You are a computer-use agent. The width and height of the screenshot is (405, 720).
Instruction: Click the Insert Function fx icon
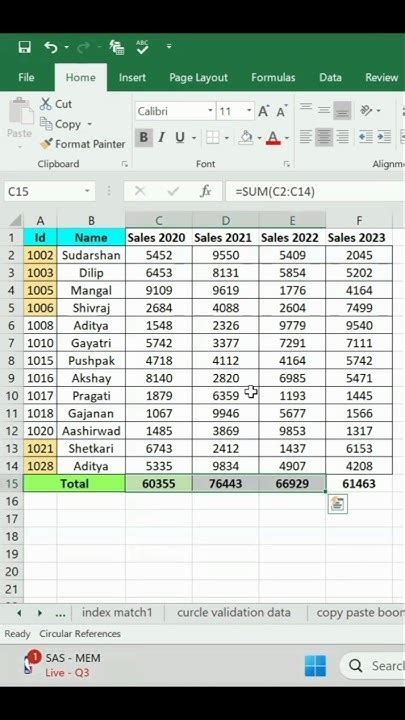coord(206,191)
